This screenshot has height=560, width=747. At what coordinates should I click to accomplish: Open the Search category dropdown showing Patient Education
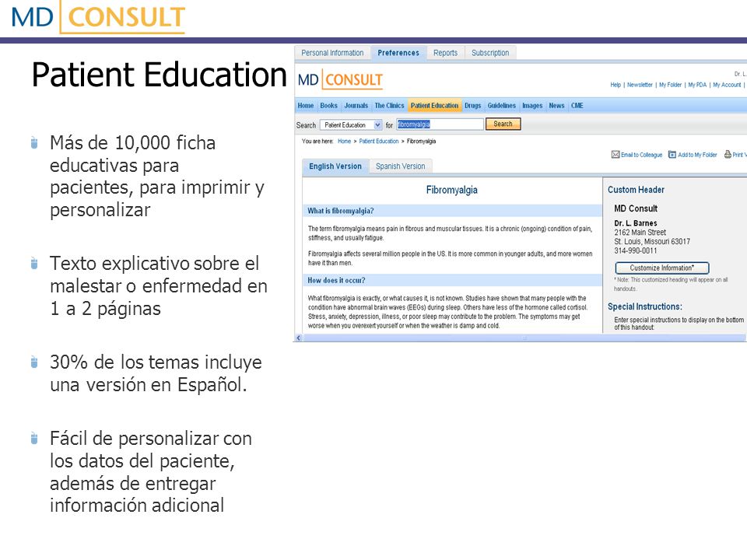[x=351, y=124]
